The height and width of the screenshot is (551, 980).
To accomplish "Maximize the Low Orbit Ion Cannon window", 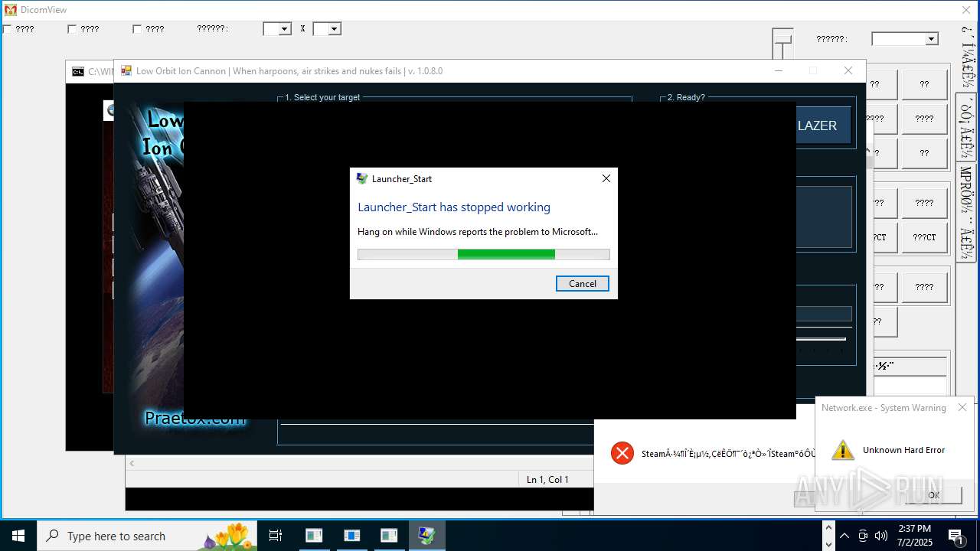I will tap(813, 70).
